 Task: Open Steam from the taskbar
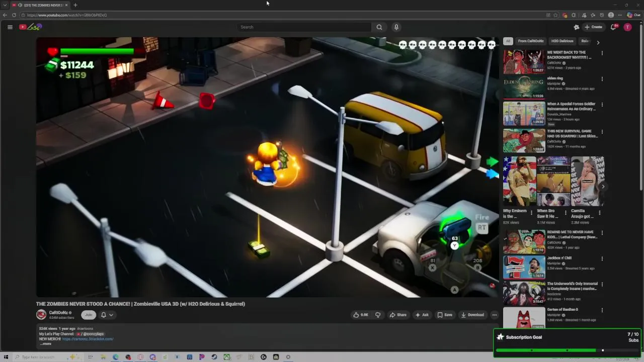[x=214, y=357]
